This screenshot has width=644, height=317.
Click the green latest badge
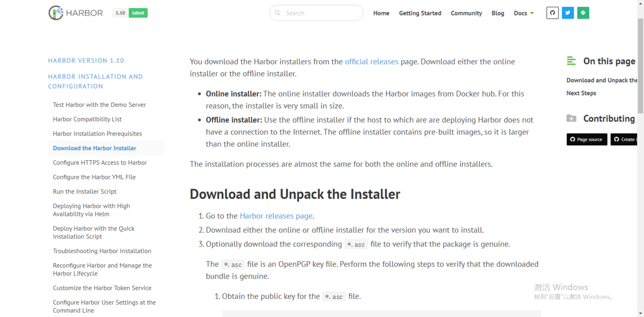[x=138, y=13]
